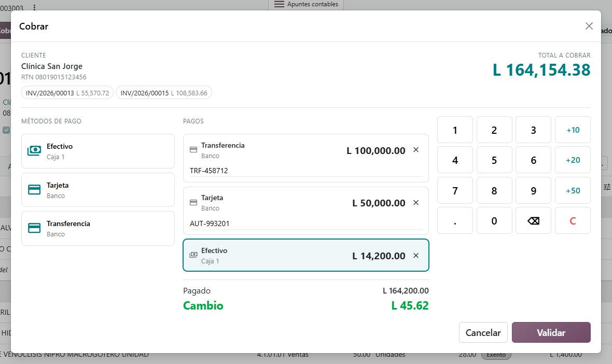Image resolution: width=612 pixels, height=364 pixels.
Task: Open Apuntes contables tab in background window
Action: (306, 4)
